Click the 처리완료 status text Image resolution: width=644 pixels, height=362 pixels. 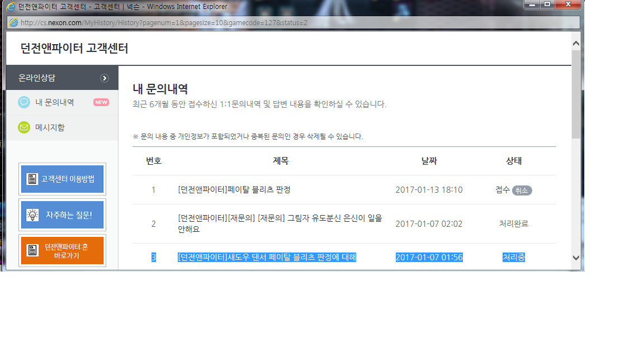pyautogui.click(x=514, y=223)
